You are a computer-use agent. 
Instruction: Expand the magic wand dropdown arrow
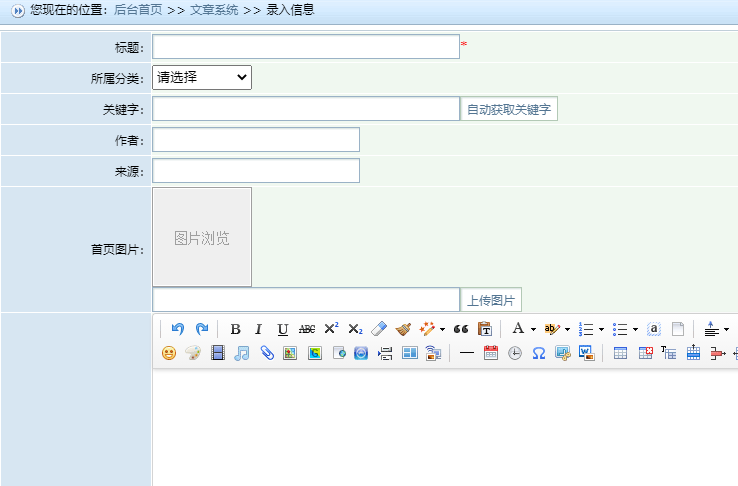pyautogui.click(x=442, y=329)
